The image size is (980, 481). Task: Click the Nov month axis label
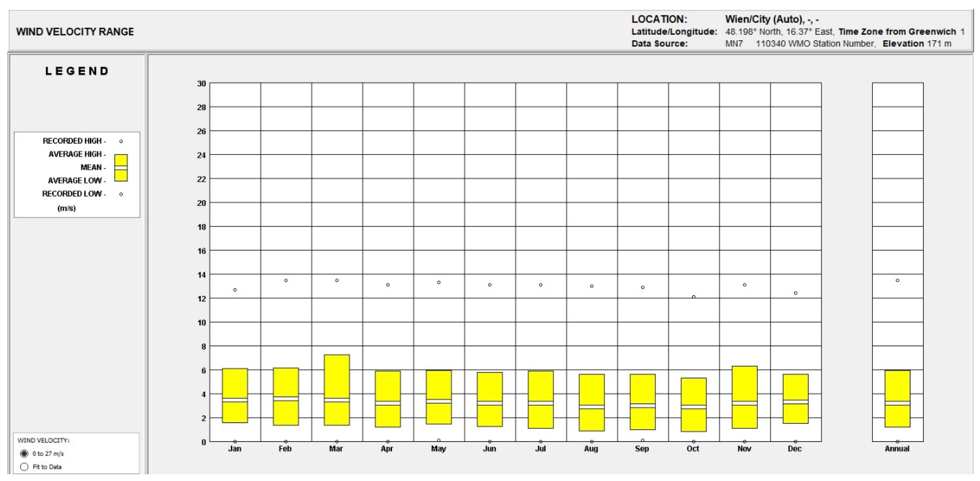(744, 449)
